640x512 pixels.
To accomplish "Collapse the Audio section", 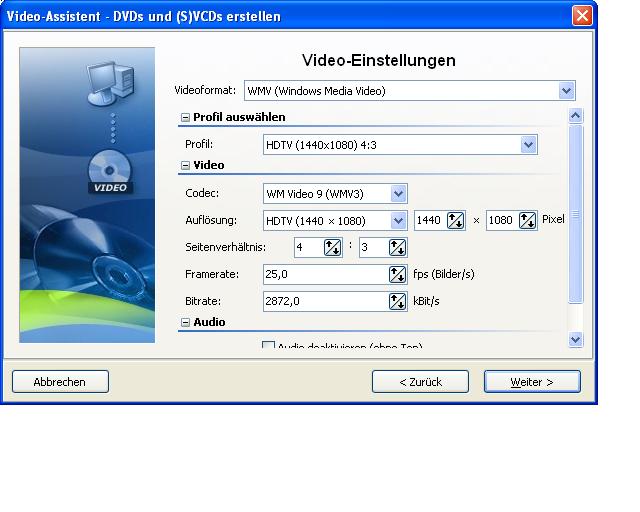I will [x=185, y=322].
